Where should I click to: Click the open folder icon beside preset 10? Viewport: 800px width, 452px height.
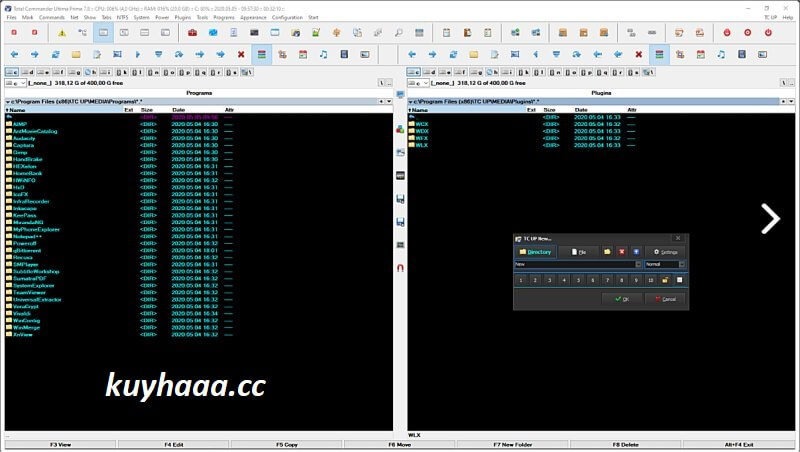click(x=665, y=280)
